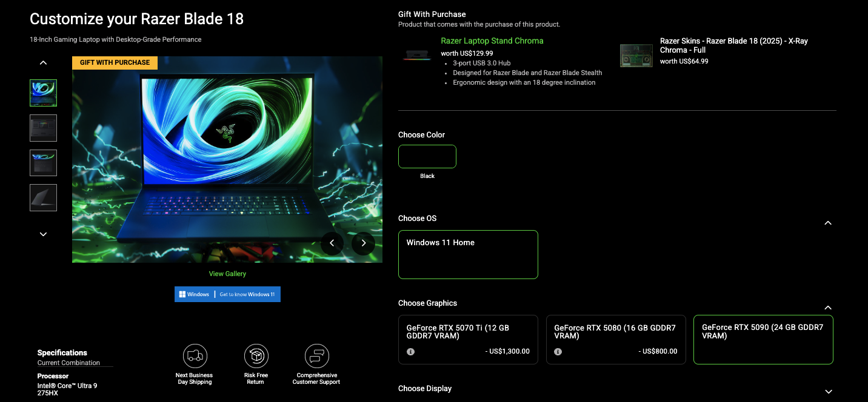Click Intel Core Ultra 9 275HX processor text

[67, 389]
